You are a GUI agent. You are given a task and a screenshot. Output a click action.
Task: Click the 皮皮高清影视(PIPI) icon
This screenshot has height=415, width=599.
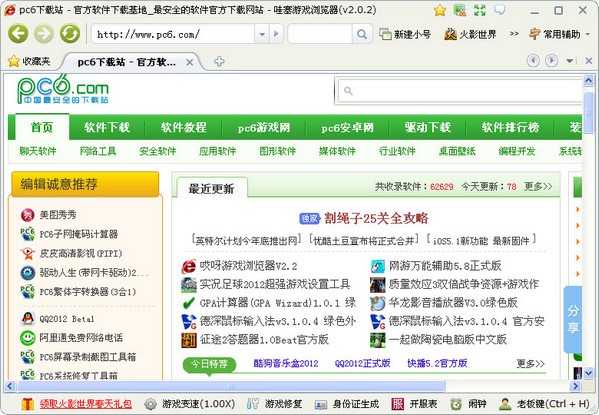28,253
